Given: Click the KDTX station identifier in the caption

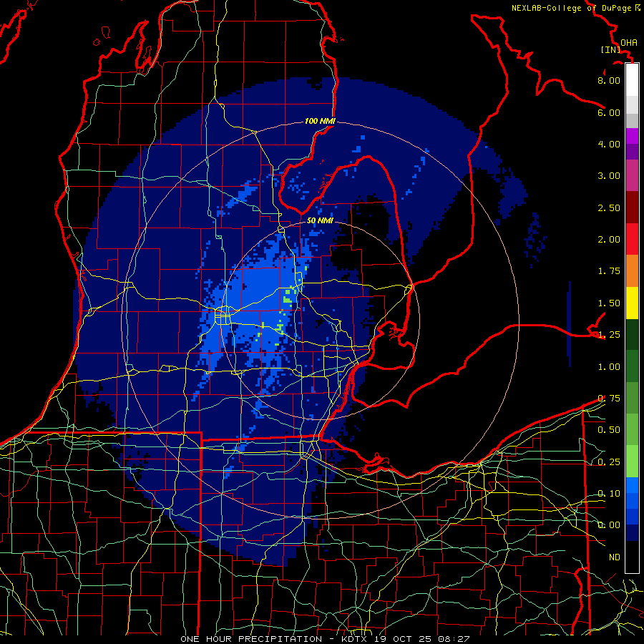Looking at the screenshot, I should (356, 639).
